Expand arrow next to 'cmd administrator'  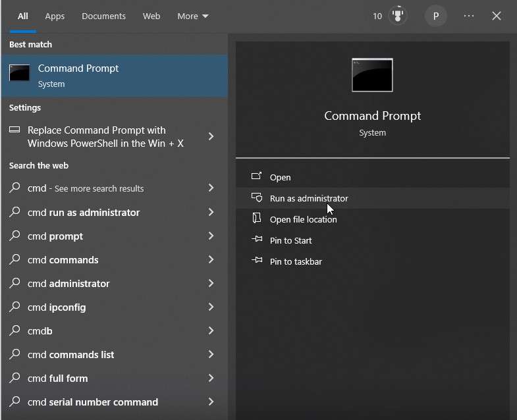211,283
